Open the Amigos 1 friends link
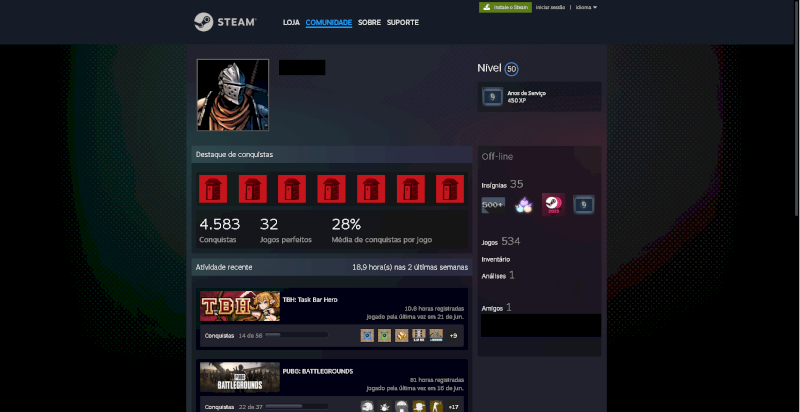 (496, 307)
